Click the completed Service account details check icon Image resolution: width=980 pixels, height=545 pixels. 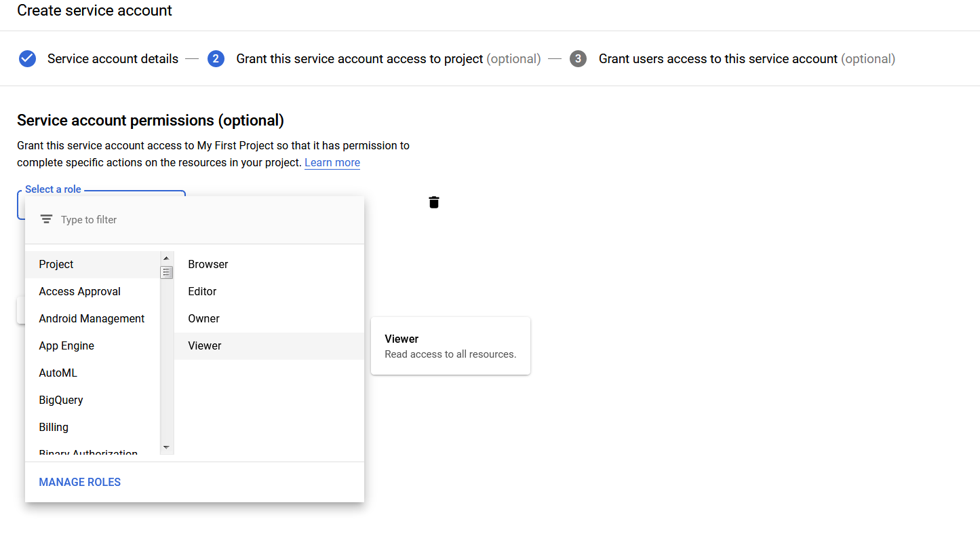(x=27, y=58)
